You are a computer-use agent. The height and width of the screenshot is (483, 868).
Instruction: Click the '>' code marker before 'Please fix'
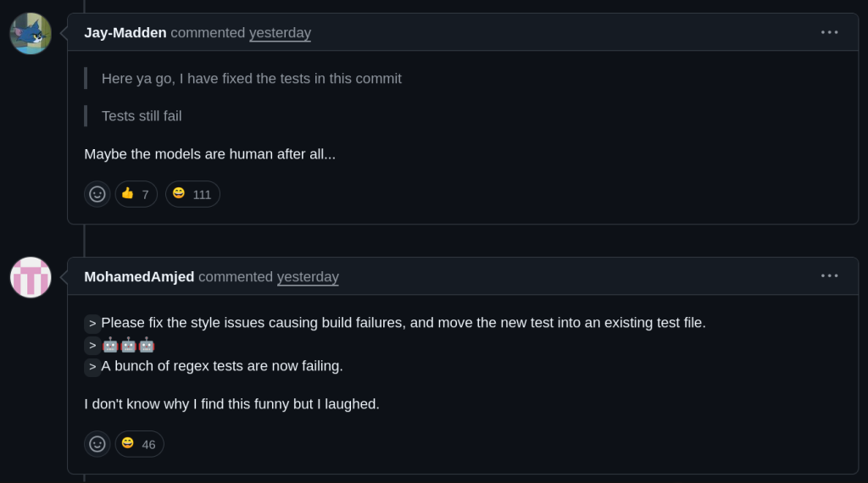(92, 324)
